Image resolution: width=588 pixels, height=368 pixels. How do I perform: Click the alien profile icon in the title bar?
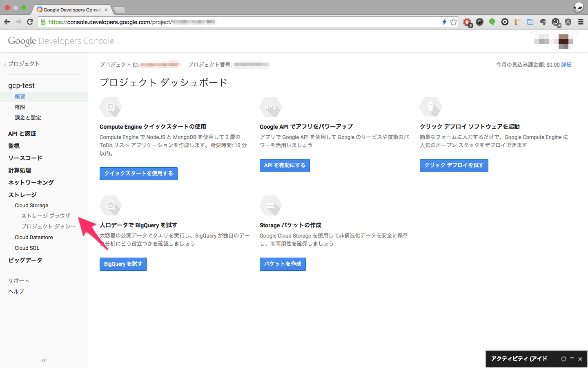[578, 7]
